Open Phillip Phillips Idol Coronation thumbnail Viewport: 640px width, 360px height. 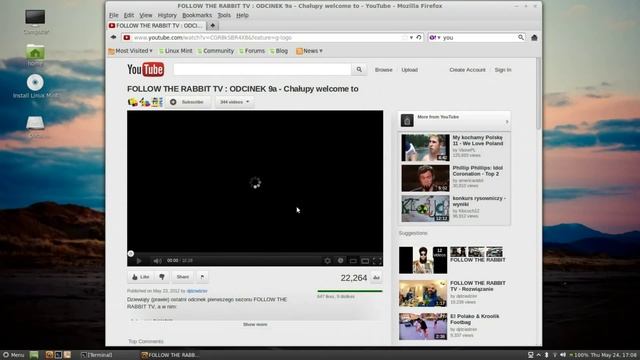tap(425, 178)
